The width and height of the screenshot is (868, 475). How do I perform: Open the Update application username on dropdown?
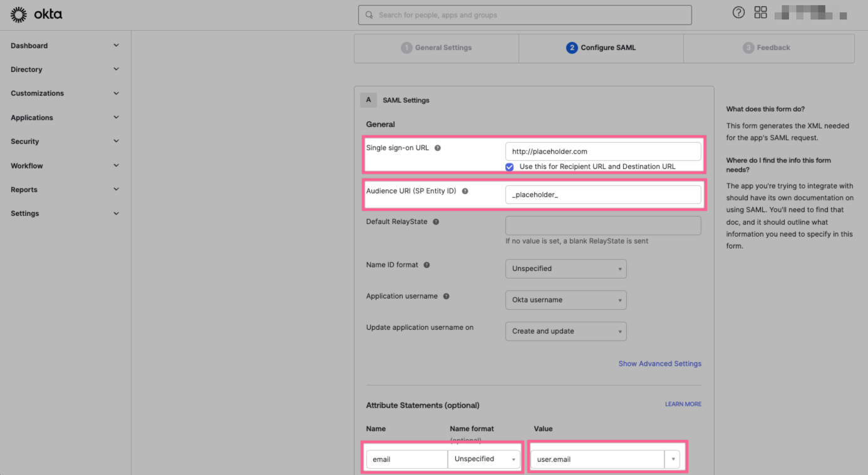pyautogui.click(x=566, y=331)
